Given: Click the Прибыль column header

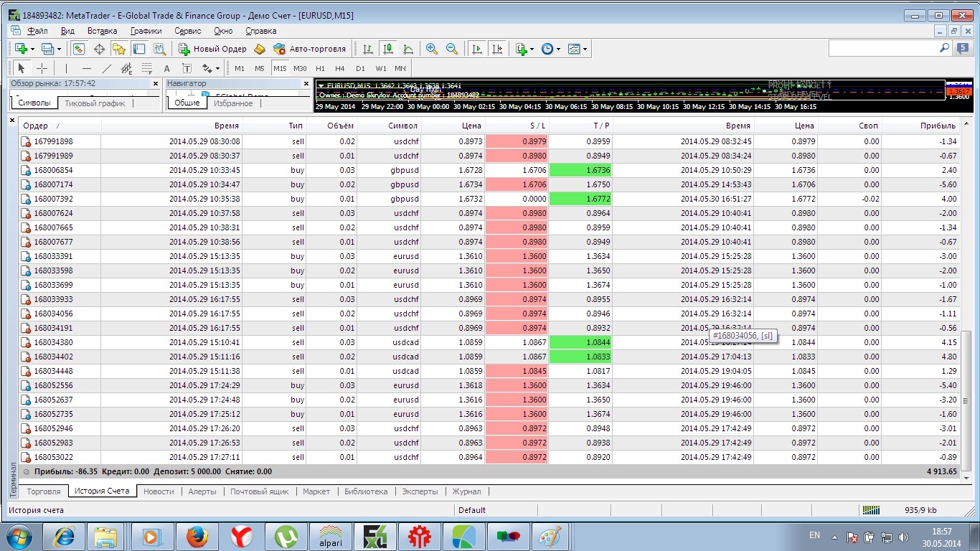Looking at the screenshot, I should point(939,126).
